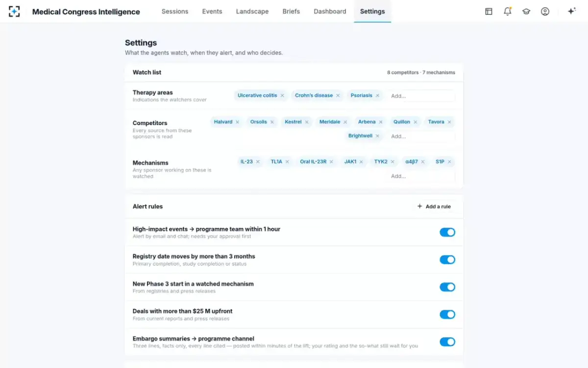Switch to the Sessions tab
The width and height of the screenshot is (588, 368).
coord(175,11)
